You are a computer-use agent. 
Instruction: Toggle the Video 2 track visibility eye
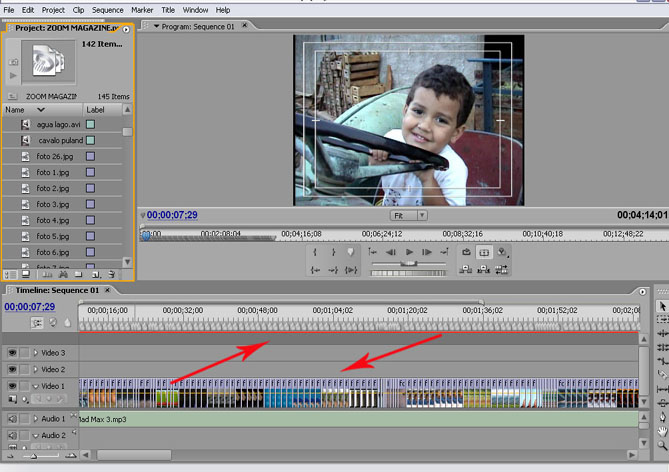coord(13,369)
